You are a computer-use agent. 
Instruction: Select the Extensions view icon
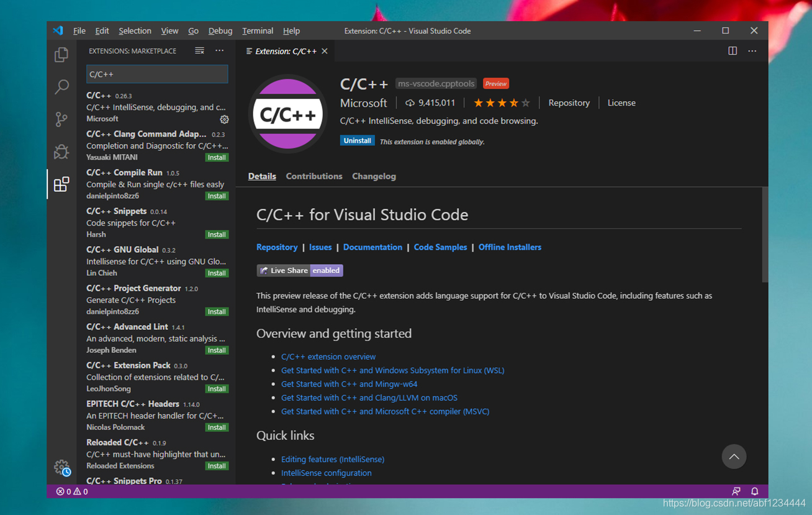click(61, 184)
